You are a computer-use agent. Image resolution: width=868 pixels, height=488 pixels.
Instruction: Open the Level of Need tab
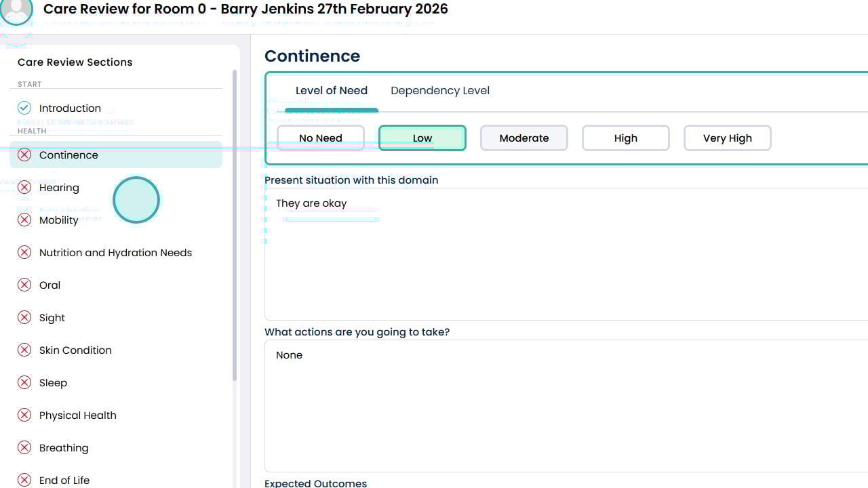click(x=332, y=91)
